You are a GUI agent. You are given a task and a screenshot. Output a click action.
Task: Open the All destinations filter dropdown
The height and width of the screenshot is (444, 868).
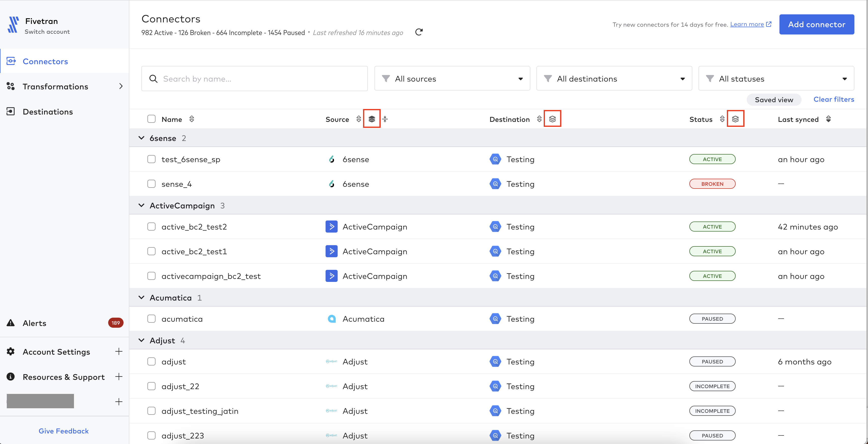[614, 79]
